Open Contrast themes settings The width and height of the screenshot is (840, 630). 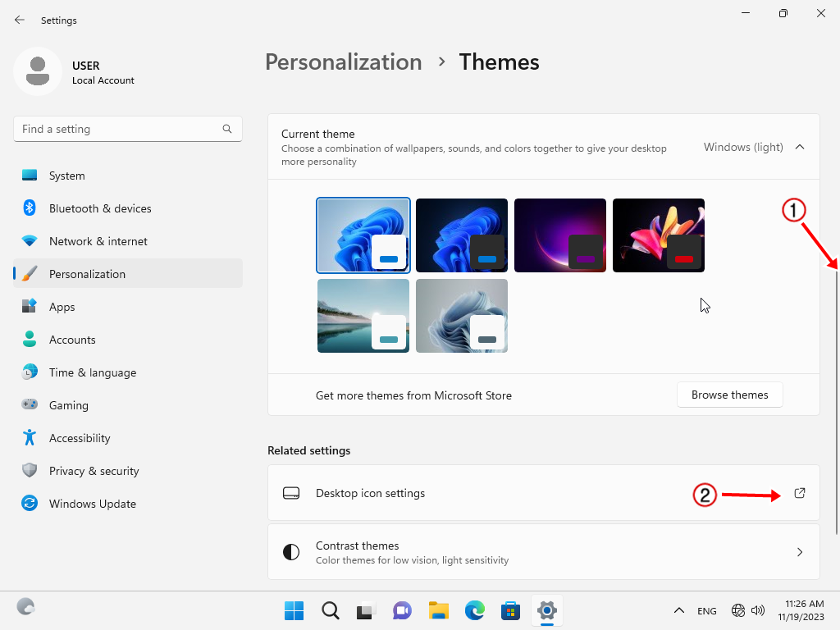point(544,552)
